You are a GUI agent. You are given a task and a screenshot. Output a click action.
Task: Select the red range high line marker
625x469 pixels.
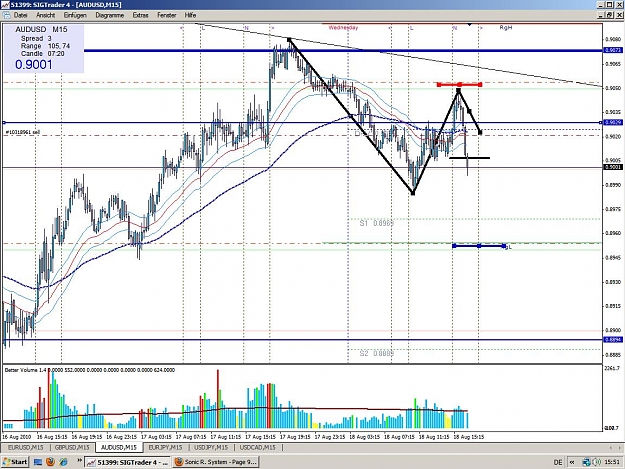tap(460, 84)
